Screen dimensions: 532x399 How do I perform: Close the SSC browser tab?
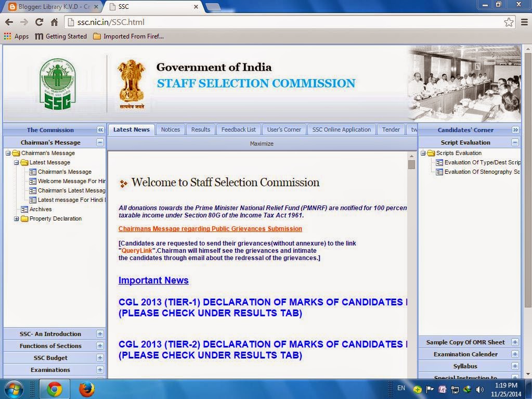pyautogui.click(x=196, y=7)
